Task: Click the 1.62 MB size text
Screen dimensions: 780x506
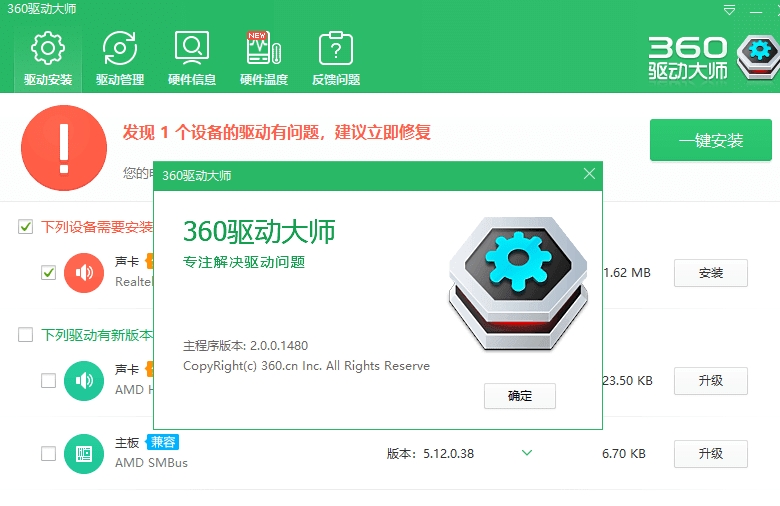Action: point(627,273)
